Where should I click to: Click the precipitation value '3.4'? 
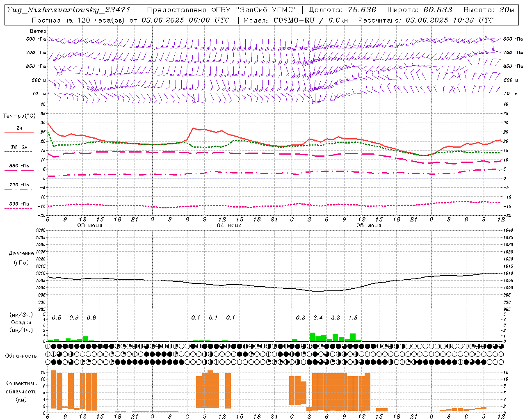click(318, 317)
